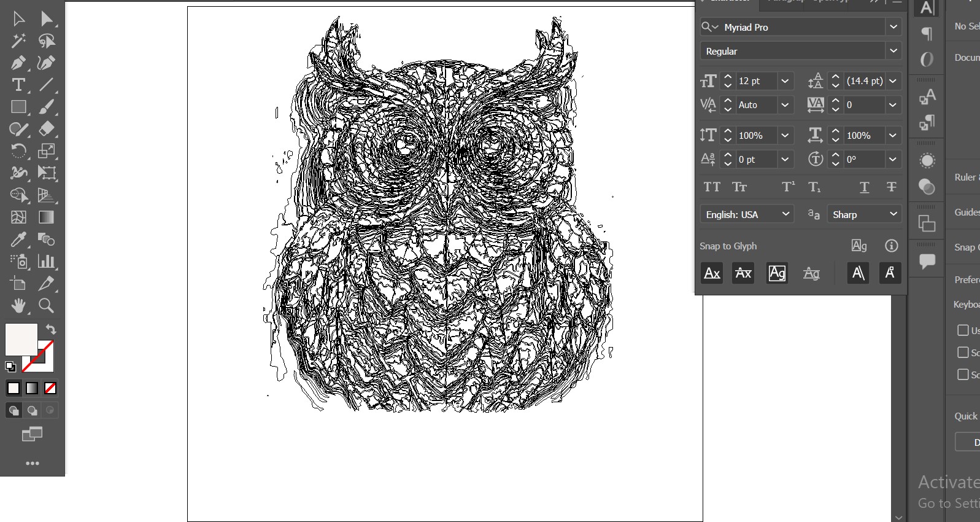This screenshot has height=522, width=980.
Task: Choose the Eyedropper tool
Action: click(x=18, y=240)
